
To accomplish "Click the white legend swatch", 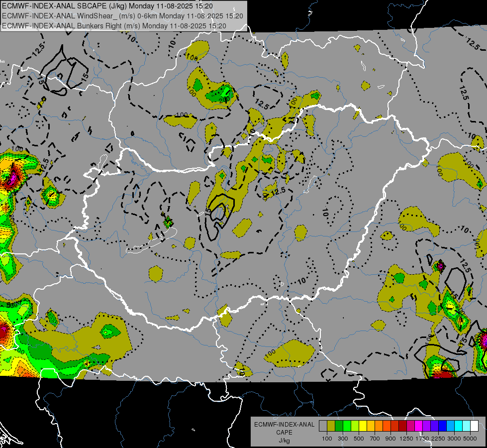I will (x=474, y=426).
